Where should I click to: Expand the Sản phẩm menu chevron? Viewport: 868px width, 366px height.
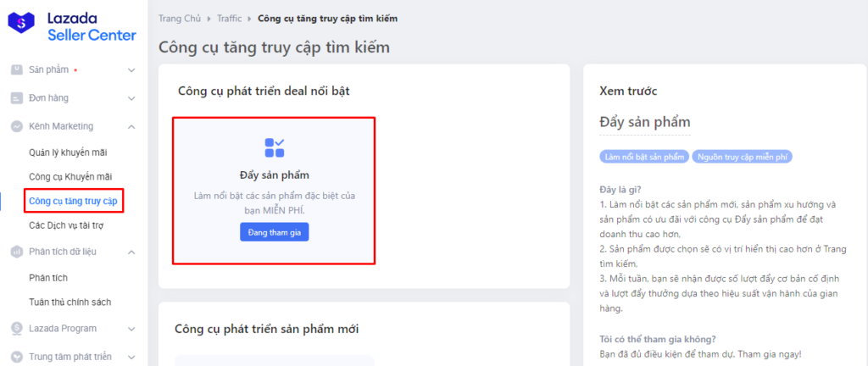click(131, 69)
